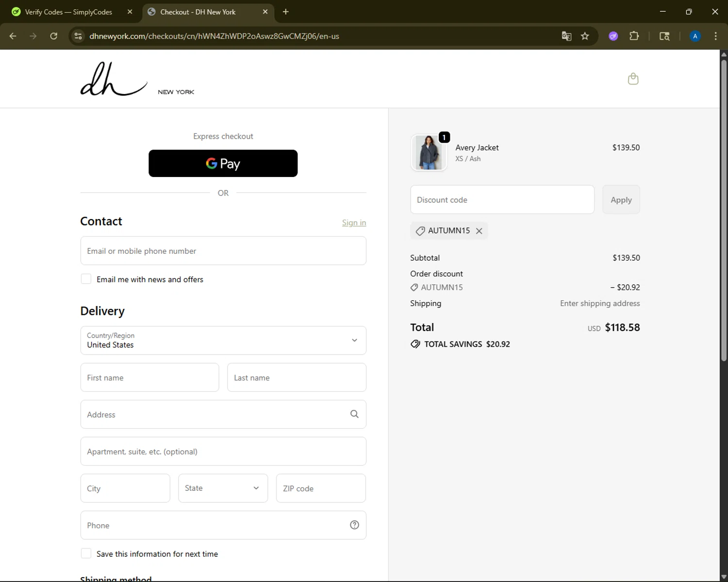
Task: Tick Email me with news and offers
Action: [86, 279]
